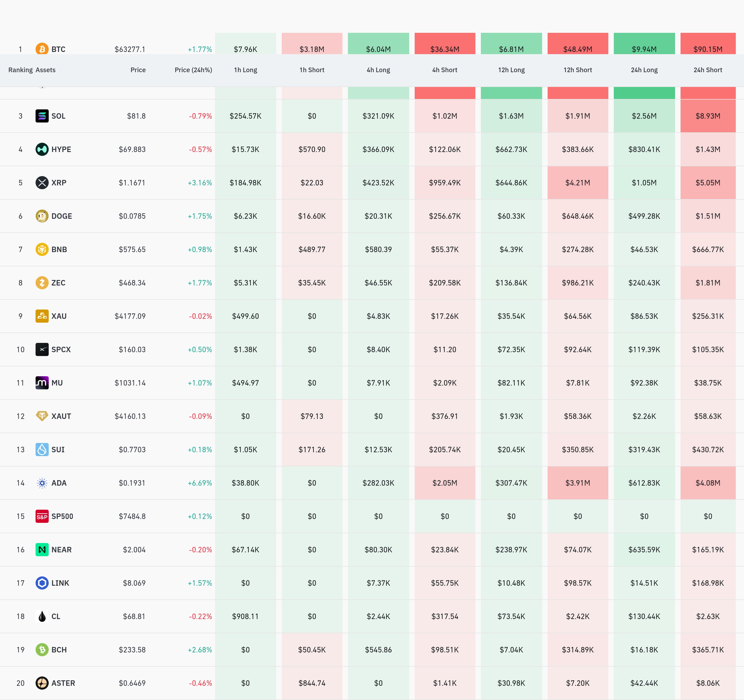Click the SOL logo icon
Viewport: 744px width, 700px height.
click(x=42, y=116)
